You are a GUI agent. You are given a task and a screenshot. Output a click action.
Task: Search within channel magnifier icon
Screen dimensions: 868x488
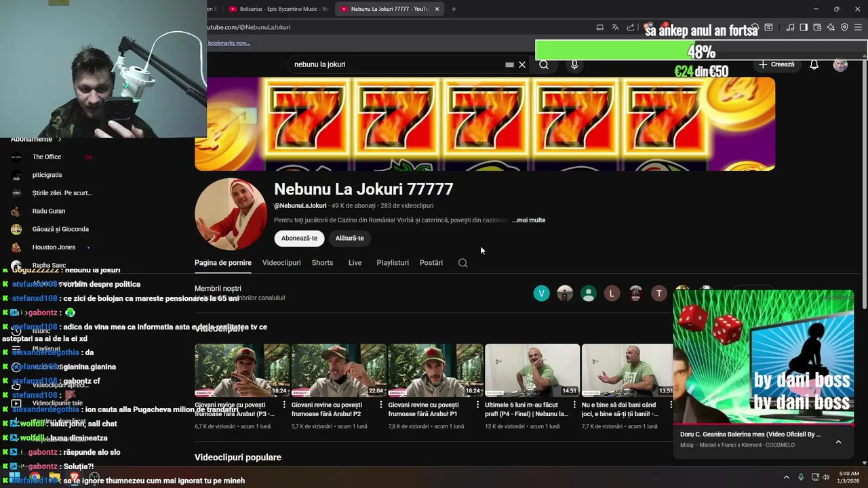point(463,263)
